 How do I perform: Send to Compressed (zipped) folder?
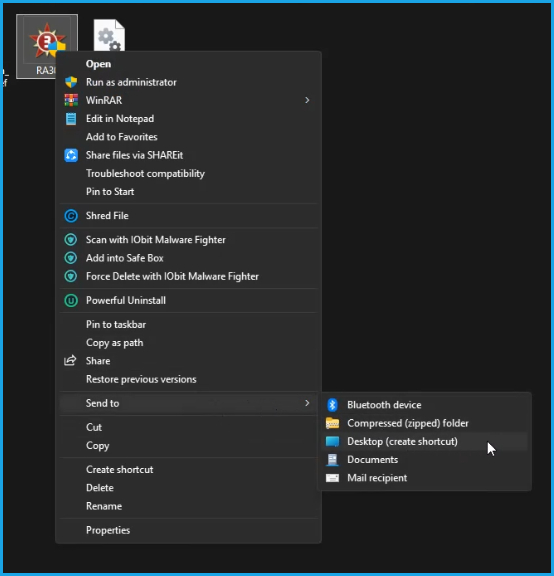coord(424,423)
